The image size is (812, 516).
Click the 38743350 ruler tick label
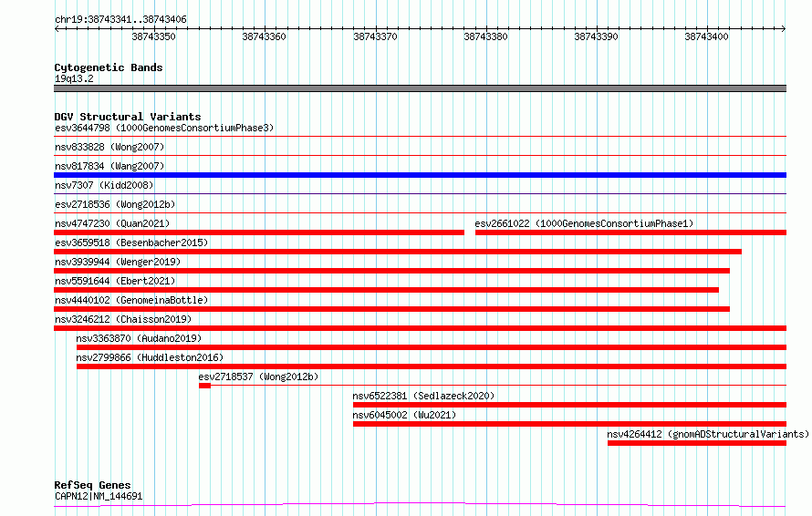154,36
